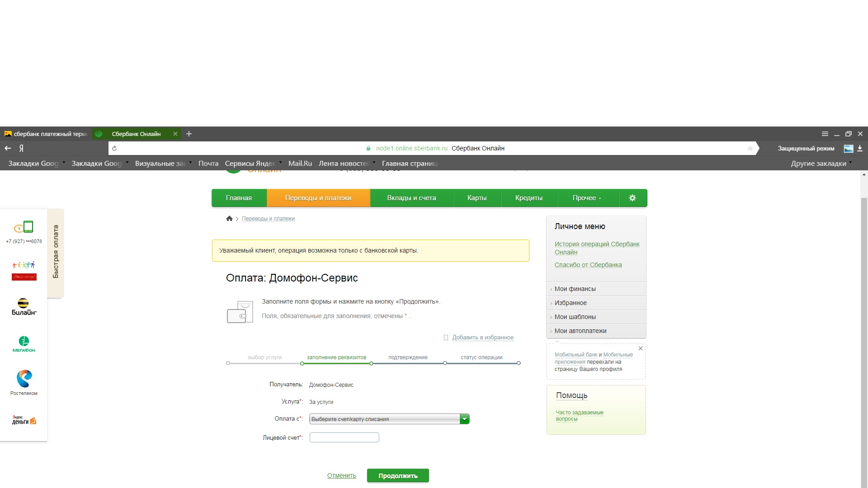The image size is (868, 488).
Task: Click the Отменить link
Action: (x=341, y=475)
